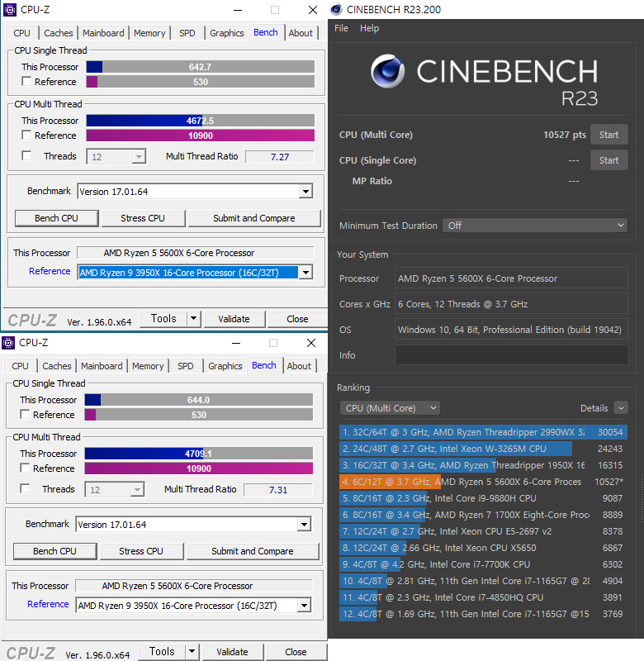Viewport: 644px width, 661px height.
Task: Start the CPU (Multi Core) test in Cinebench
Action: pyautogui.click(x=609, y=135)
